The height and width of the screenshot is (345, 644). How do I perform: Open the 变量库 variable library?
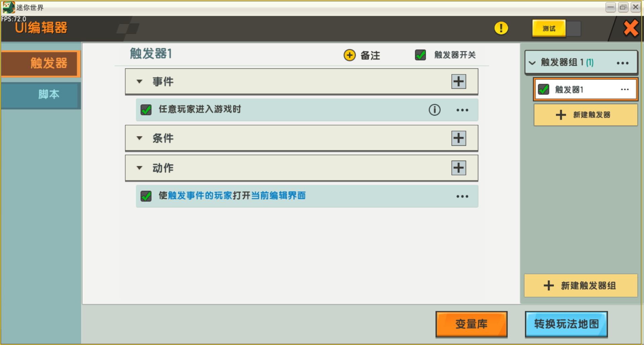471,324
